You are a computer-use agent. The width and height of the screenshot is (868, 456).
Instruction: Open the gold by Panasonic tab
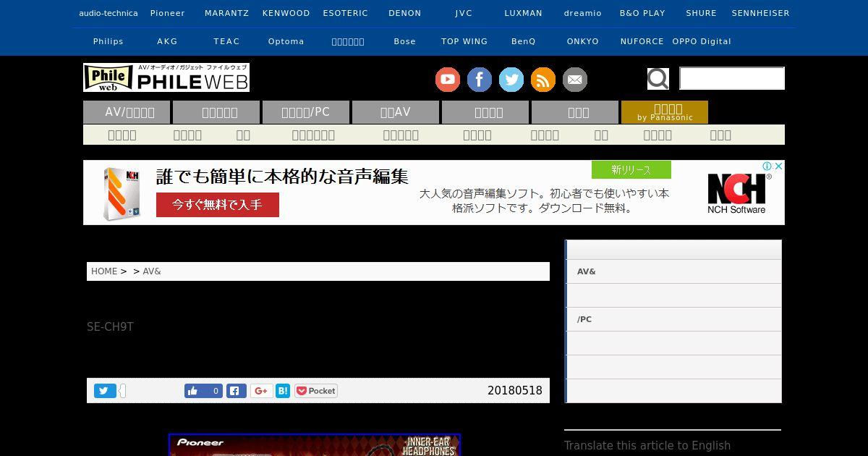(665, 112)
